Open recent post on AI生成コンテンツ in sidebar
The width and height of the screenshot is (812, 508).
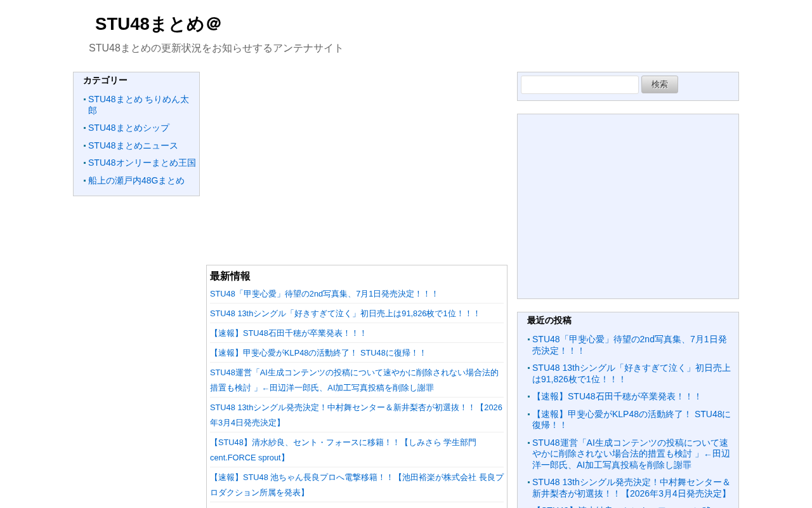tap(631, 454)
